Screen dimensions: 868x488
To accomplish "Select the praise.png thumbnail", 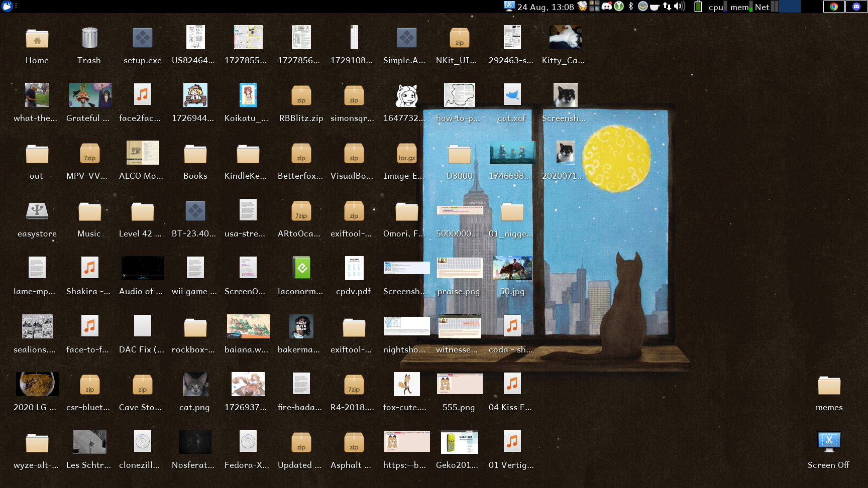I will (x=459, y=269).
